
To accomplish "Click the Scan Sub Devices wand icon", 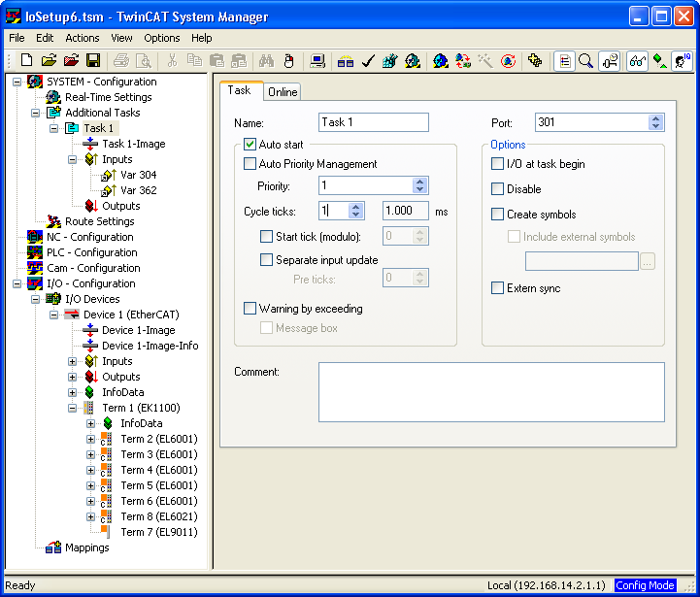I will click(485, 60).
